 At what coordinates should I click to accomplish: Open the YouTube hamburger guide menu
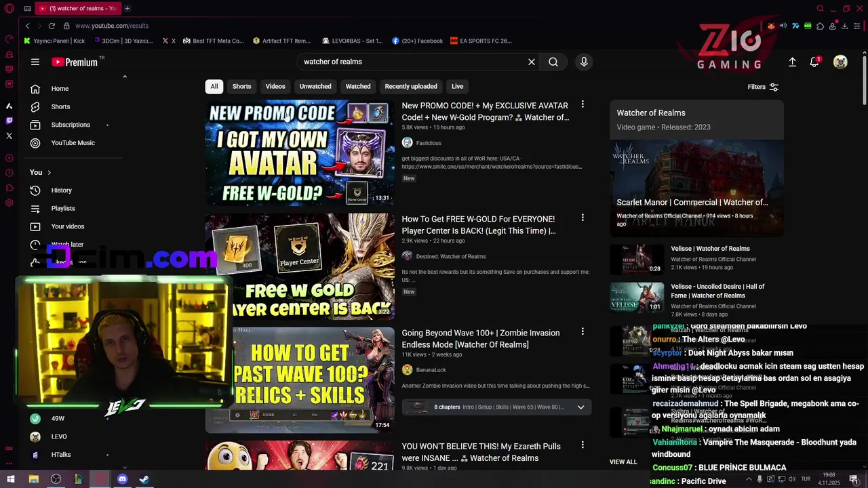35,62
